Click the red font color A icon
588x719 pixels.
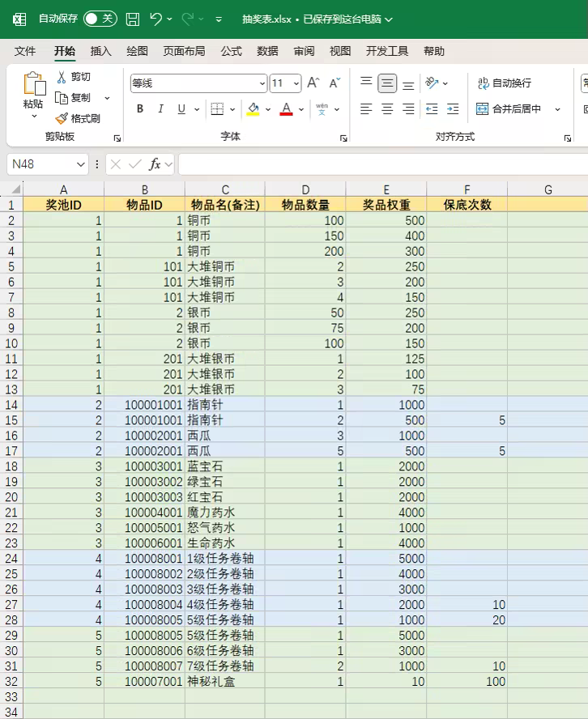(286, 109)
